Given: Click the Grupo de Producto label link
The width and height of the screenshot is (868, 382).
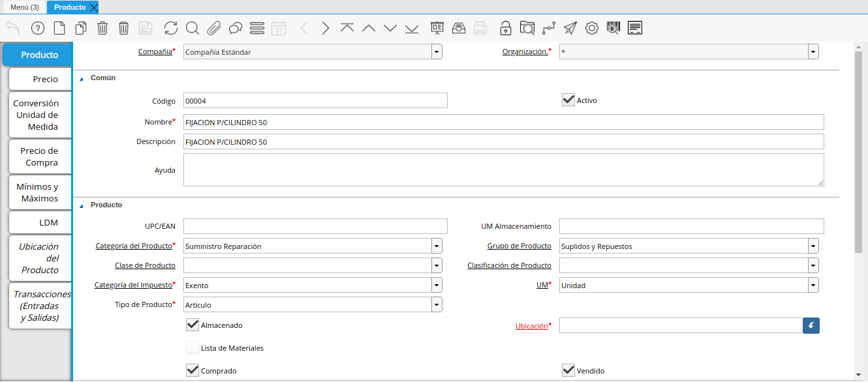Looking at the screenshot, I should click(519, 246).
